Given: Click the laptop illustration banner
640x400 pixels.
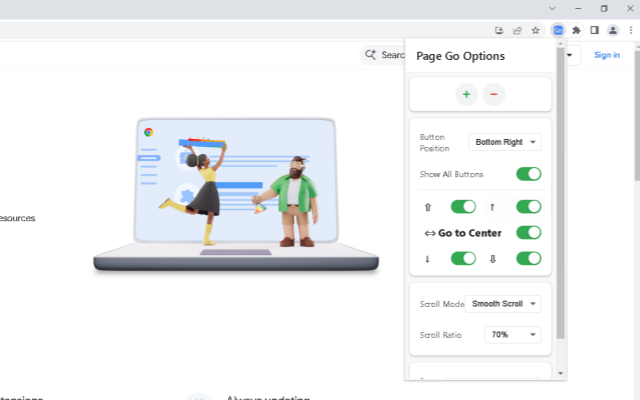Looking at the screenshot, I should [236, 194].
